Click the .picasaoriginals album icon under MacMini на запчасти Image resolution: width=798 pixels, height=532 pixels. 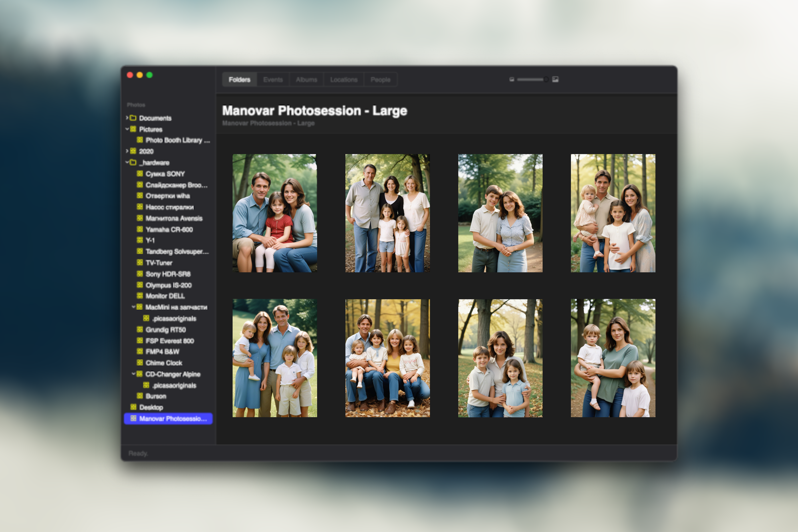[146, 318]
